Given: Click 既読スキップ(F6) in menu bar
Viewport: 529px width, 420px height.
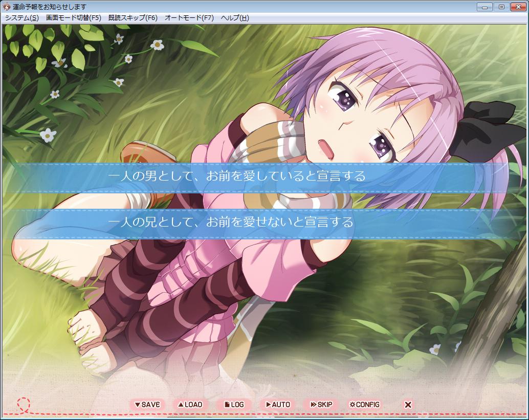Looking at the screenshot, I should (133, 18).
